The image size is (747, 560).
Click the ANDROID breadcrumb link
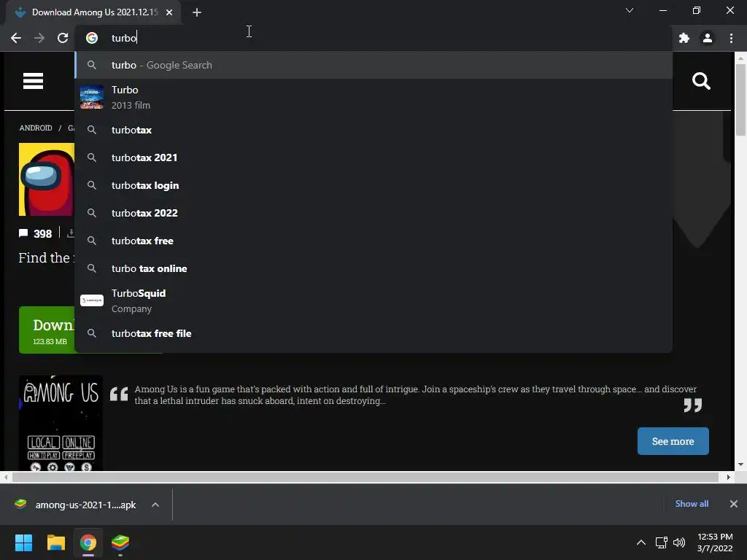coord(36,128)
